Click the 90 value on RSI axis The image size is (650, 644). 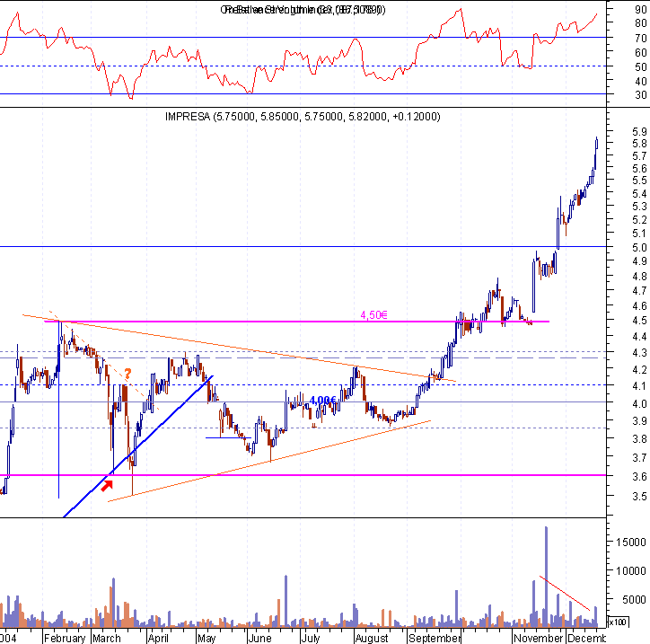(640, 10)
